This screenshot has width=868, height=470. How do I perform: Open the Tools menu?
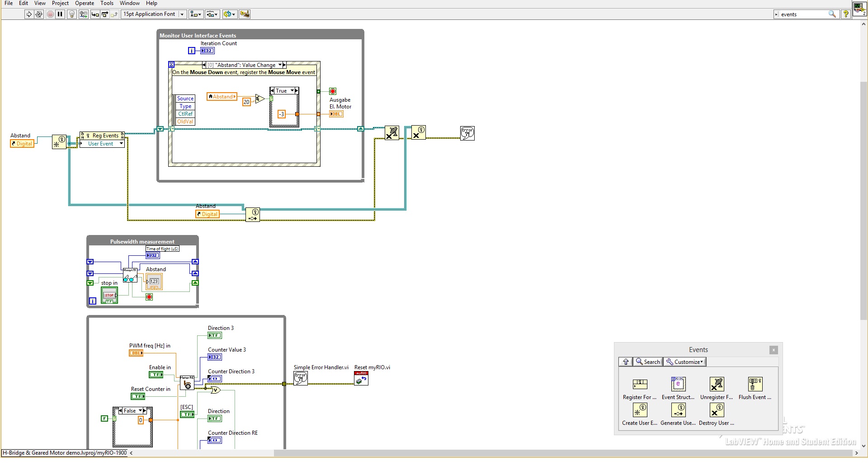click(x=107, y=3)
